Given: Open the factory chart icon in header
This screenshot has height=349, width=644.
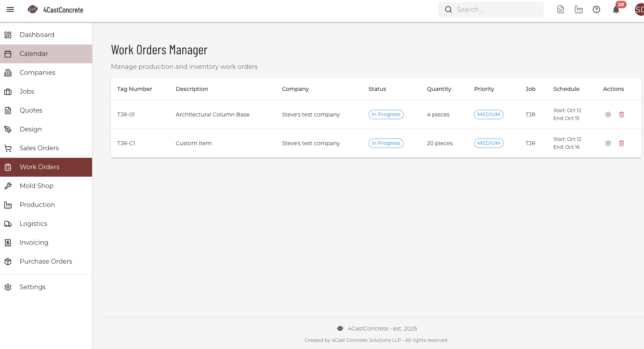Looking at the screenshot, I should (578, 10).
